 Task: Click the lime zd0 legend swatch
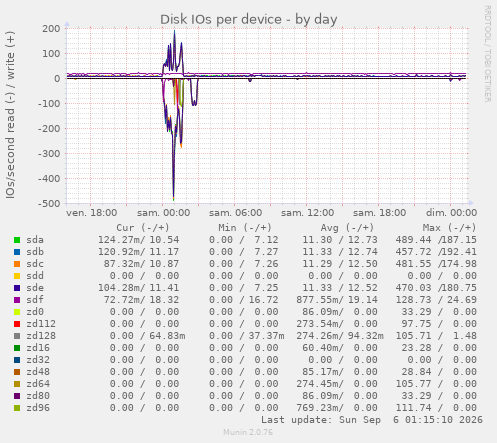(x=17, y=312)
